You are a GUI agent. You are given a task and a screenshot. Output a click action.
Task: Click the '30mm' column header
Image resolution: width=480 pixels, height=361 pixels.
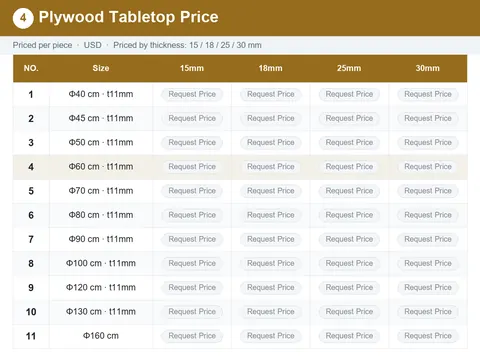pos(428,68)
